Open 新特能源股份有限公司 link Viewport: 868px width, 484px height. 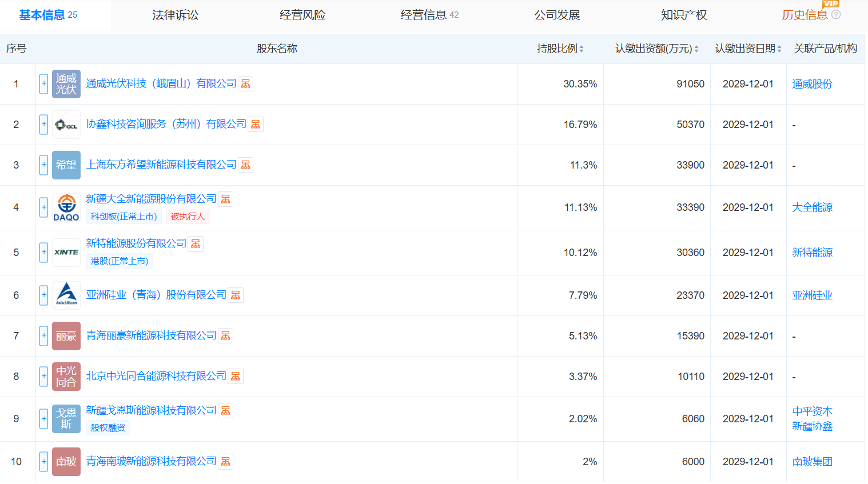136,244
